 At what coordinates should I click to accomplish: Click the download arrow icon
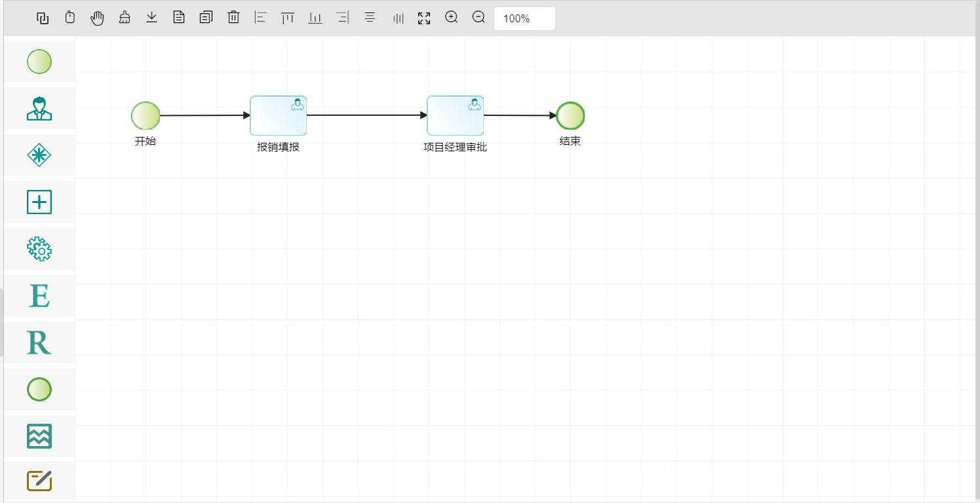151,18
